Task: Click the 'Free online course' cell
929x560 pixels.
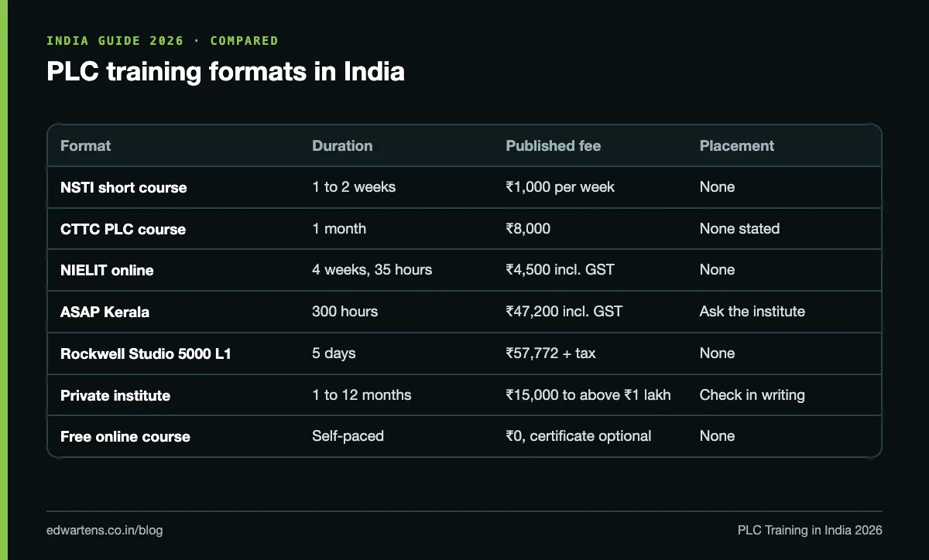Action: tap(125, 436)
